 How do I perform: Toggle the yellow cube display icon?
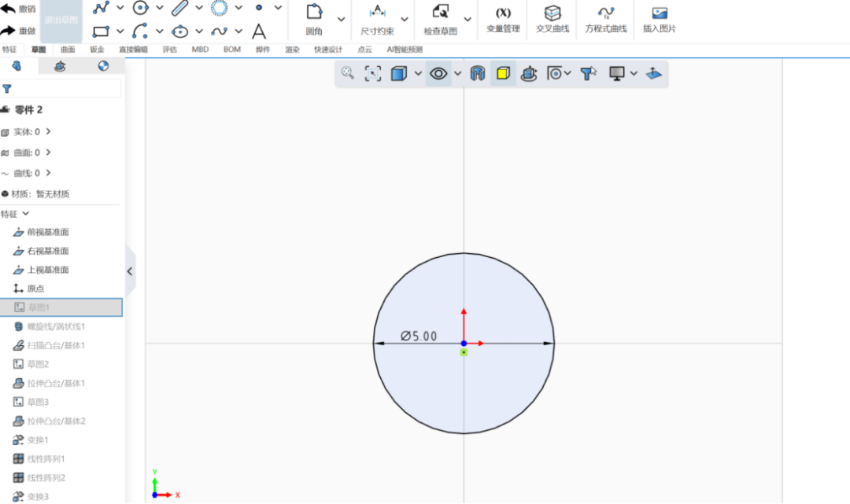[503, 73]
